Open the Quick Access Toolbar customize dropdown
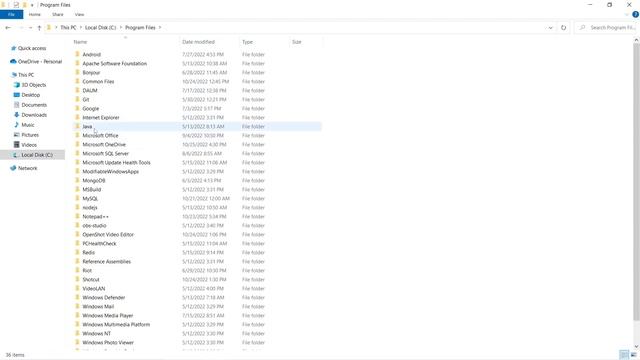 [x=32, y=5]
